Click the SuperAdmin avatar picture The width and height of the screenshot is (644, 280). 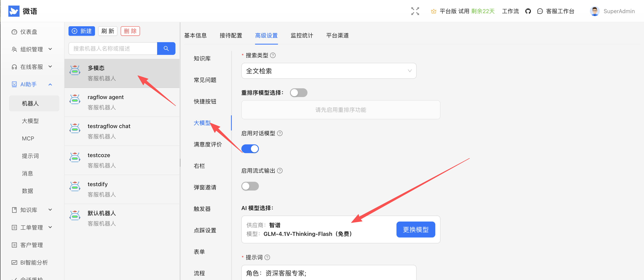[x=594, y=11]
